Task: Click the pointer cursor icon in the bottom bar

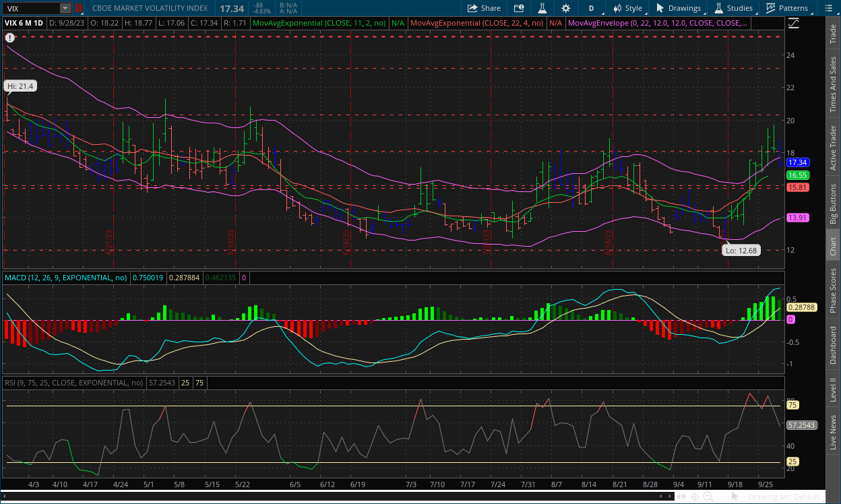Action: pyautogui.click(x=735, y=497)
